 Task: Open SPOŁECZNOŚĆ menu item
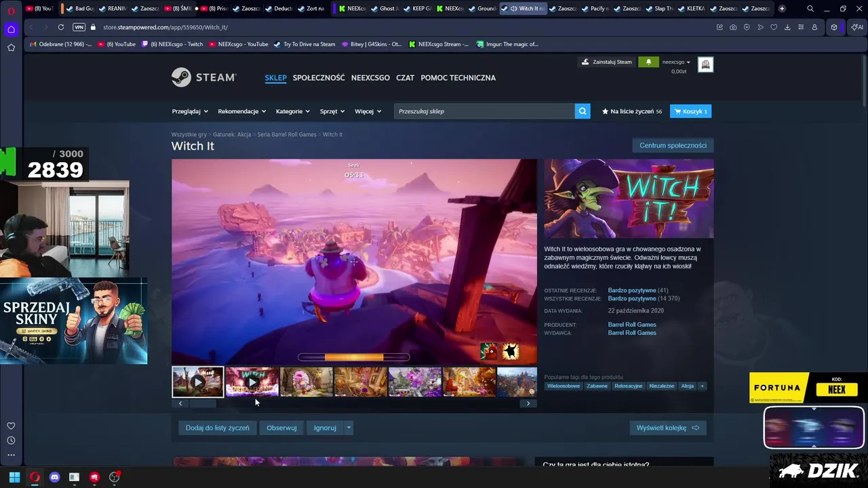coord(319,78)
